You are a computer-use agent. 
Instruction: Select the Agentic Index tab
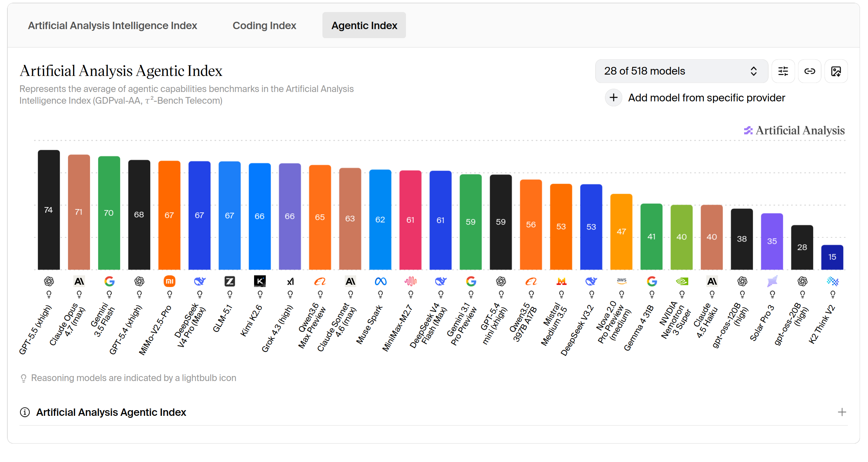click(364, 25)
